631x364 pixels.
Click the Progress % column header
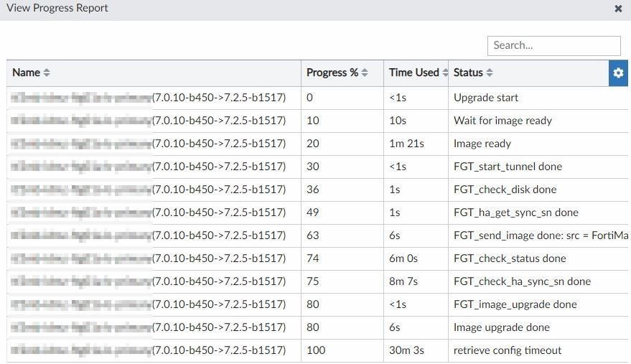tap(332, 73)
